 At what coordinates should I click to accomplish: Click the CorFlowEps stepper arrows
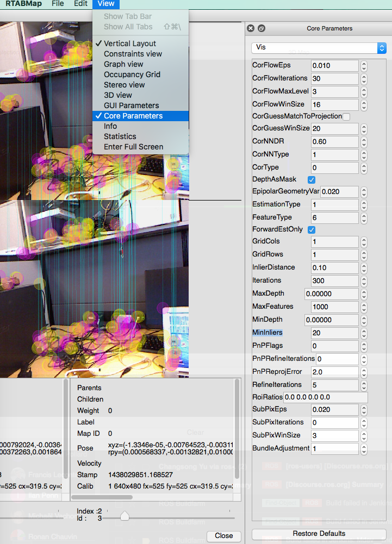click(x=364, y=66)
